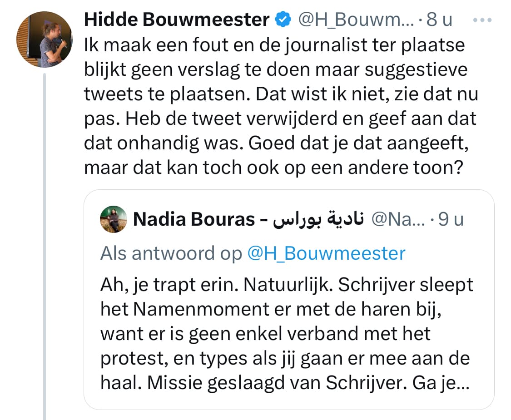Open Nadia Bouras's small avatar
Image resolution: width=511 pixels, height=420 pixels.
tap(114, 219)
